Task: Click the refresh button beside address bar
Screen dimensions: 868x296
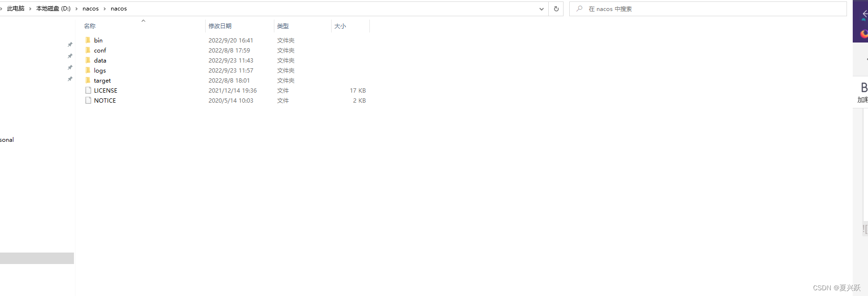Action: 556,9
